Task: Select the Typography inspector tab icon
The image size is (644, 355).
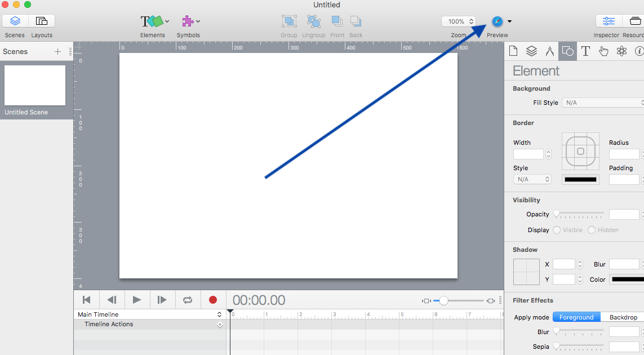Action: tap(585, 51)
